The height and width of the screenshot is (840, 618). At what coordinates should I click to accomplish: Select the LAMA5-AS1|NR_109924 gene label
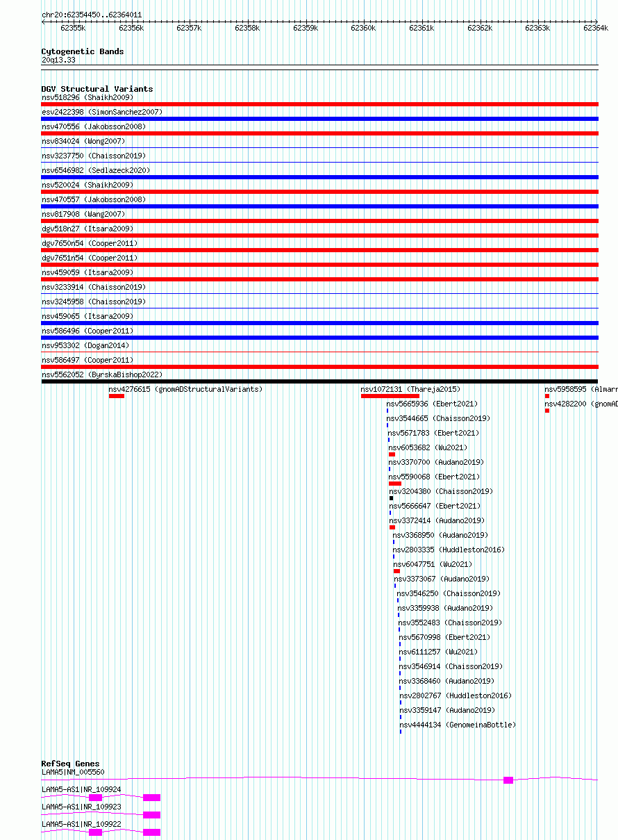point(81,789)
